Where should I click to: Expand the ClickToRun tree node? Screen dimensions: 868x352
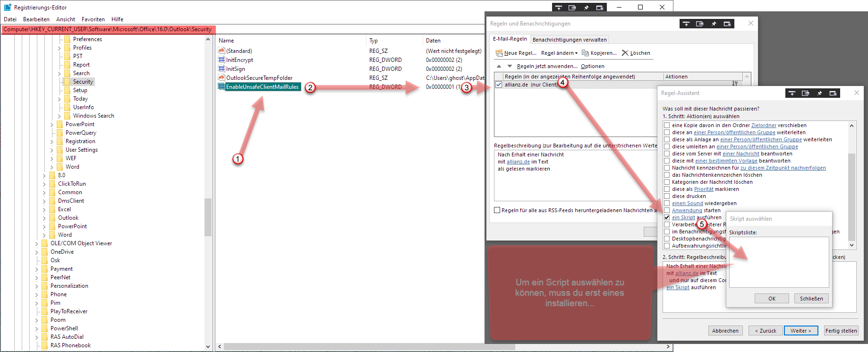[44, 184]
